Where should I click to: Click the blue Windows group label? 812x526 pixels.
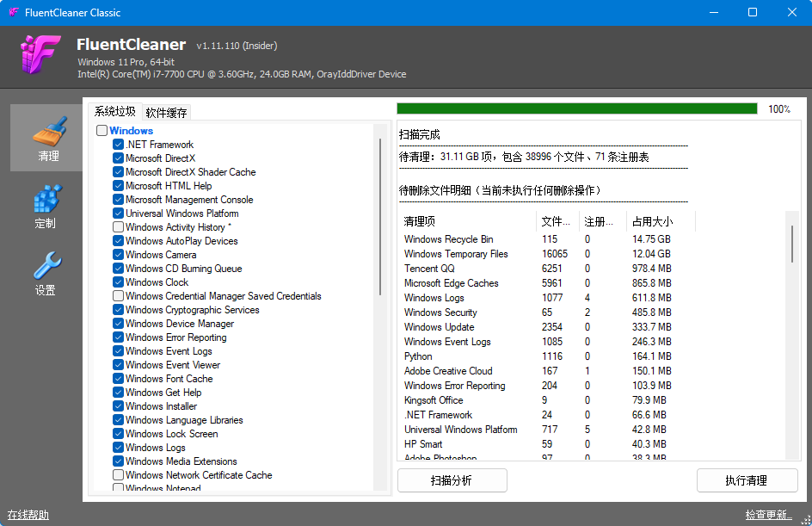point(131,131)
